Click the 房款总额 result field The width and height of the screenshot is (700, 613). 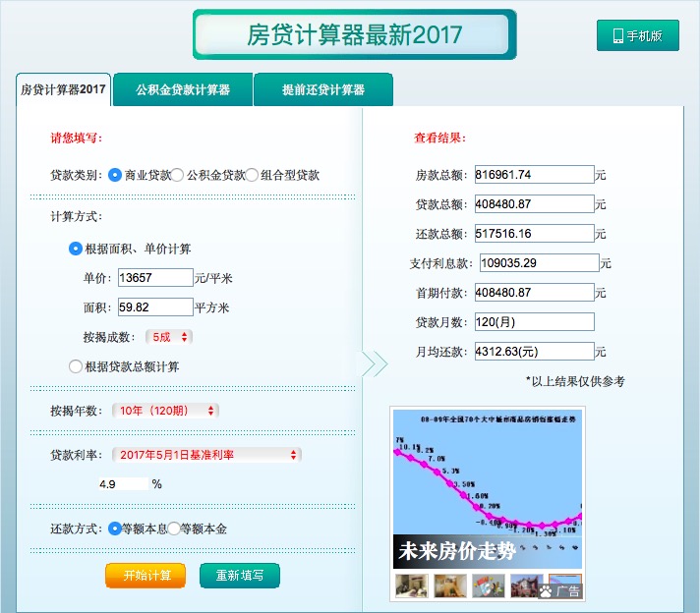pos(535,175)
